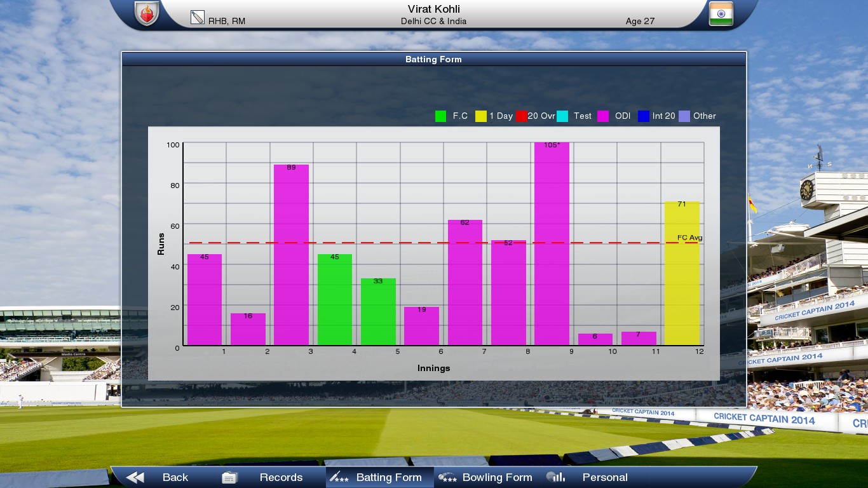Click the short bar labeled 6

point(595,339)
